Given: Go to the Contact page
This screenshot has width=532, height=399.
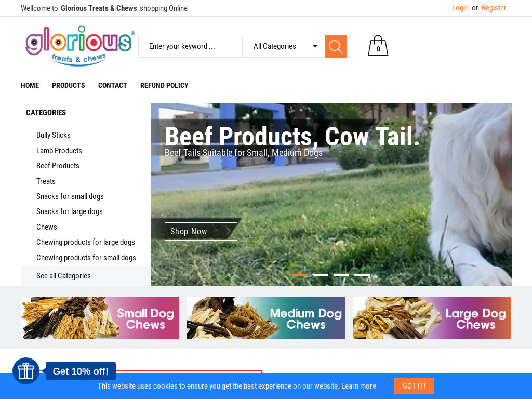Looking at the screenshot, I should point(112,85).
